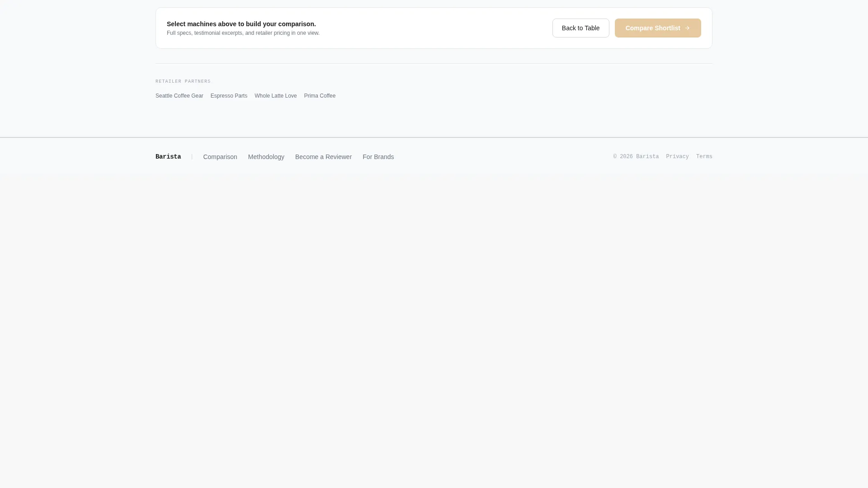Viewport: 868px width, 488px height.
Task: Go to Comparison in the footer
Action: pos(220,157)
